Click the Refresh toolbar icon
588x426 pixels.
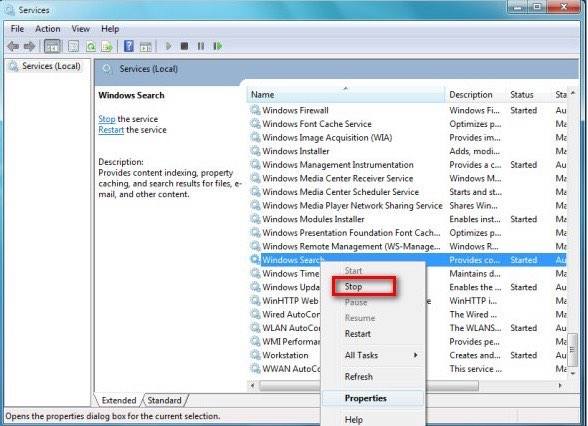click(x=91, y=46)
